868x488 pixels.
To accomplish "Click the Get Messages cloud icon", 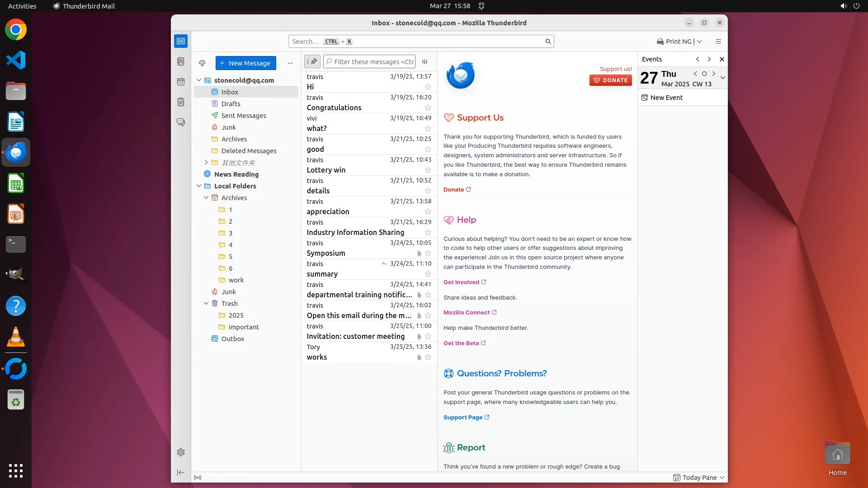I will point(202,63).
